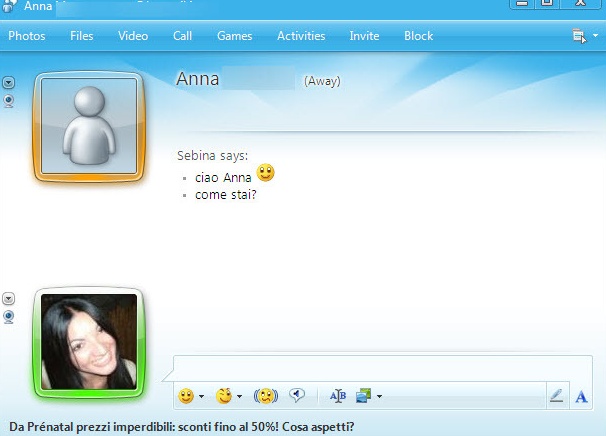Open the background picture icon
This screenshot has height=436, width=606.
[x=363, y=396]
